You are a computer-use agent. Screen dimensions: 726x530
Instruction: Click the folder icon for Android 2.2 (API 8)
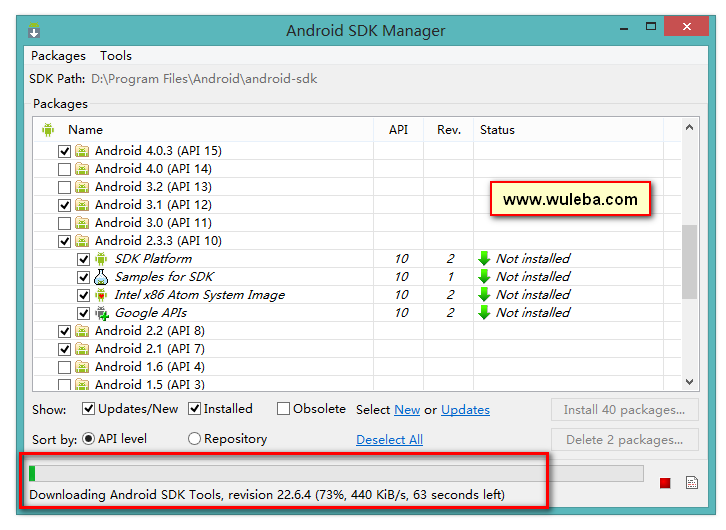coord(82,331)
